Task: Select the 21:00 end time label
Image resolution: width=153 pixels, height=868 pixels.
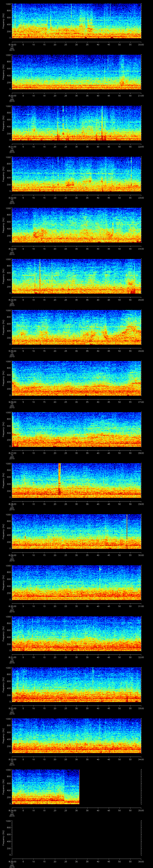Action: (141, 96)
